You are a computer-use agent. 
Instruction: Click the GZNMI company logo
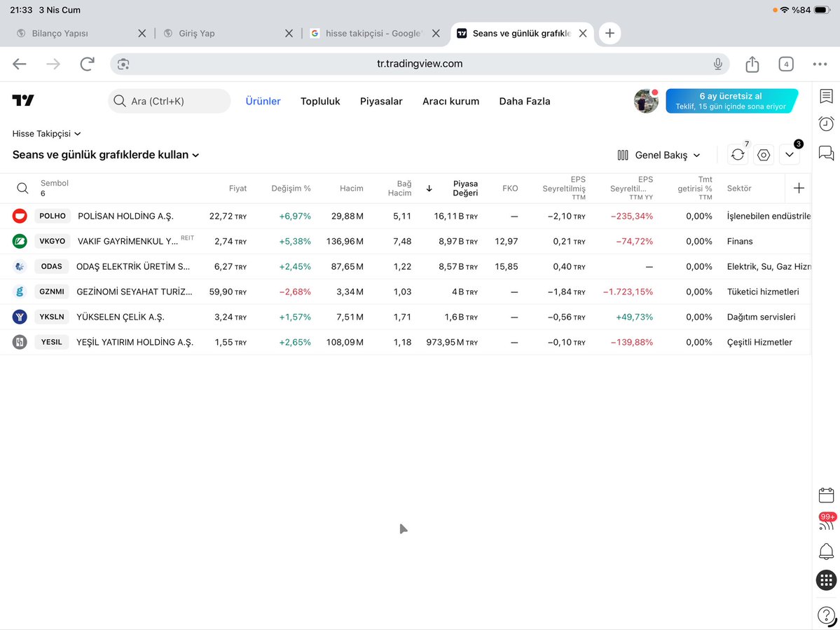coord(20,292)
